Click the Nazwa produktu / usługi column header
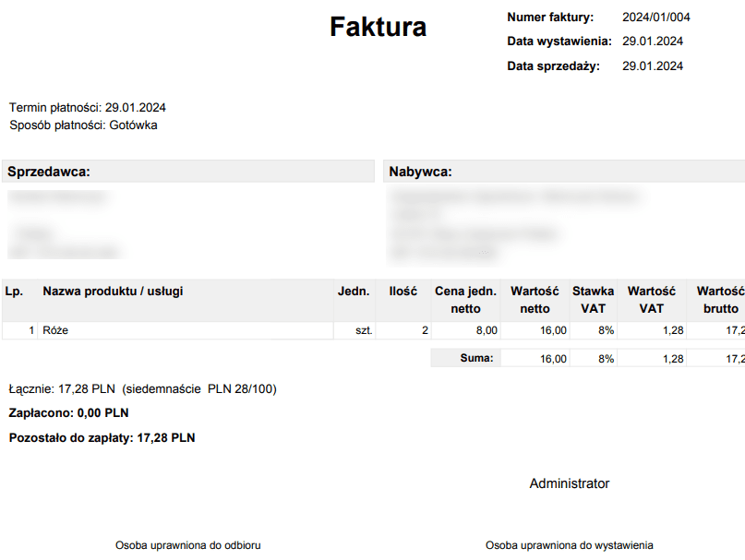 [113, 292]
